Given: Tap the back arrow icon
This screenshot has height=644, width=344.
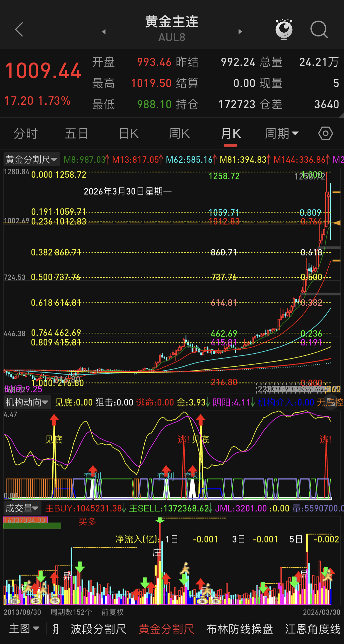Looking at the screenshot, I should click(19, 29).
